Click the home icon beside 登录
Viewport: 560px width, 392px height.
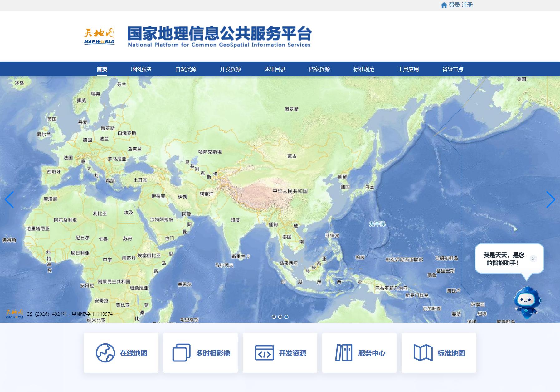444,5
